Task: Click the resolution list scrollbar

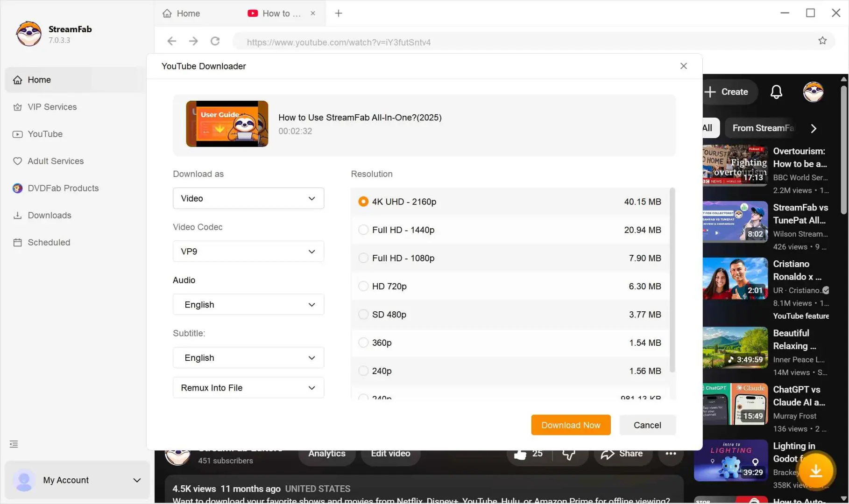Action: click(x=672, y=280)
